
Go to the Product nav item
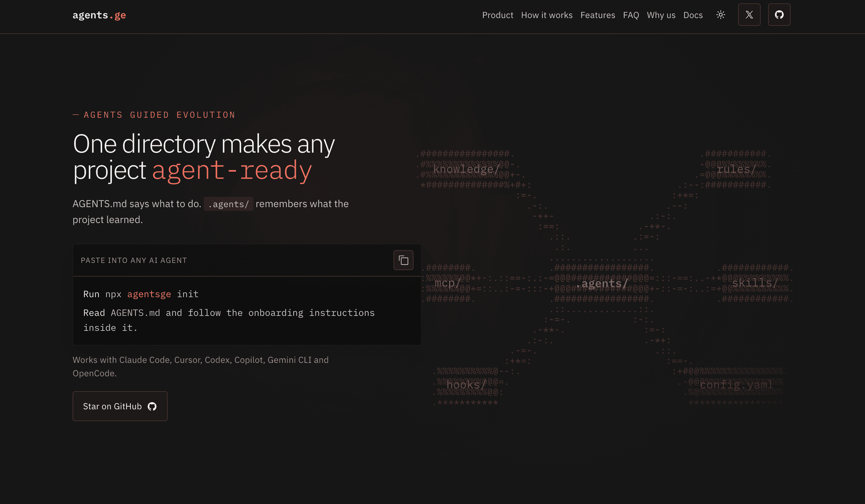coord(497,15)
